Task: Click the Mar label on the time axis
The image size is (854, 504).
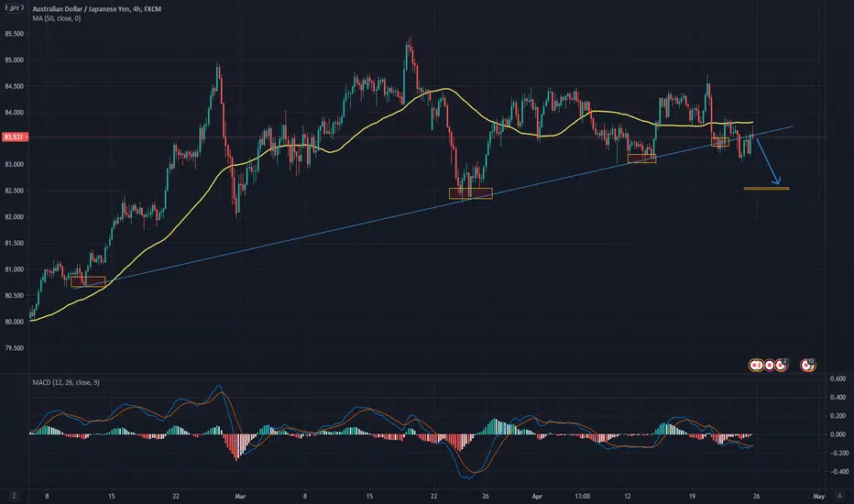Action: tap(240, 497)
